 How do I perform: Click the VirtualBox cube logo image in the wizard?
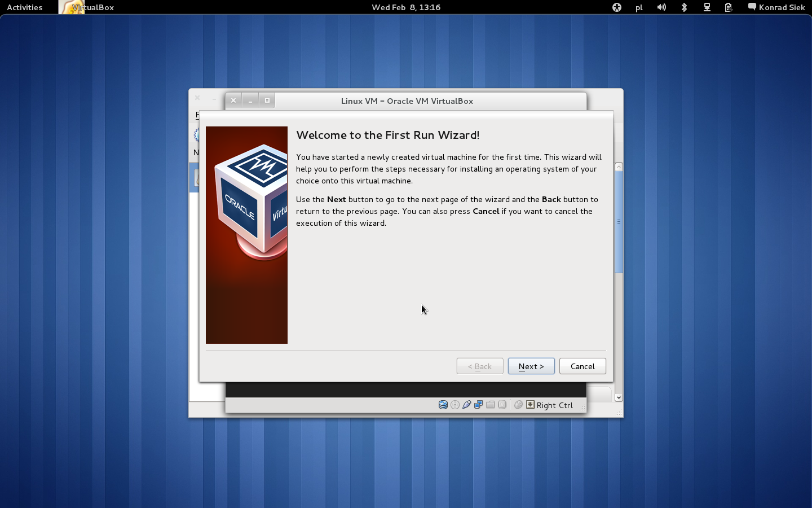pos(246,235)
